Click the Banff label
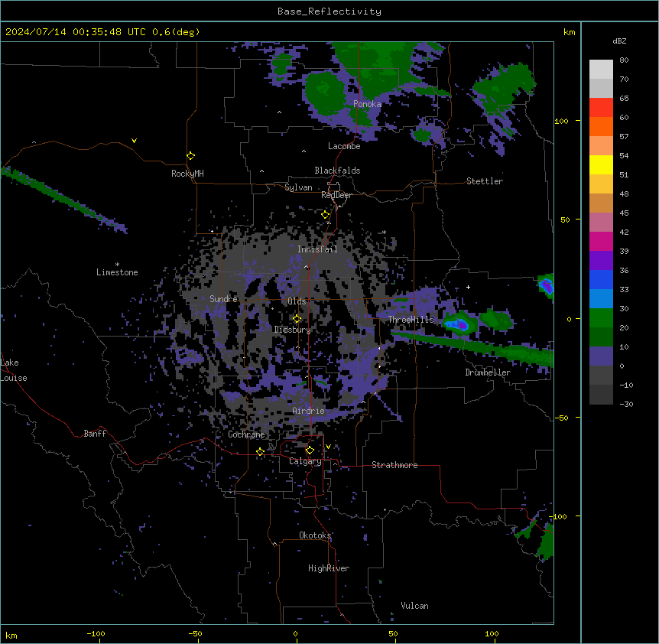659x644 pixels. click(x=95, y=434)
